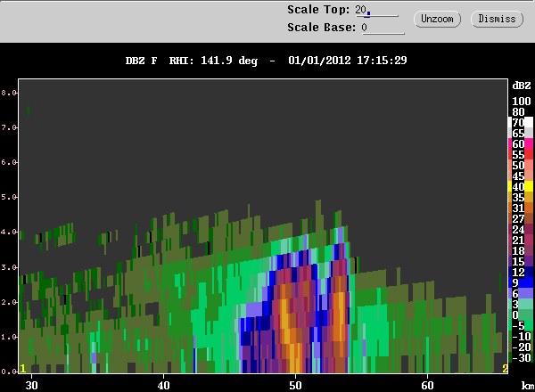The width and height of the screenshot is (535, 392).
Task: Edit the Scale Base value field
Action: pos(383,28)
